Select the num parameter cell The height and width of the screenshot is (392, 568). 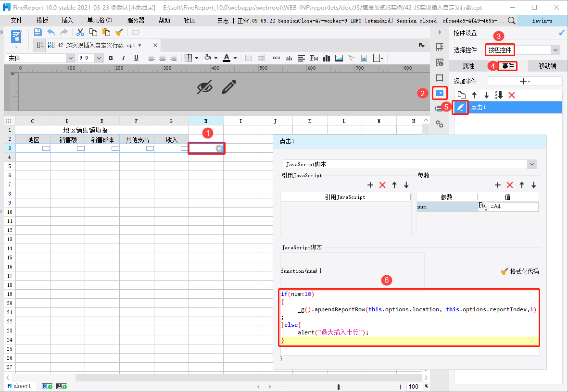447,207
